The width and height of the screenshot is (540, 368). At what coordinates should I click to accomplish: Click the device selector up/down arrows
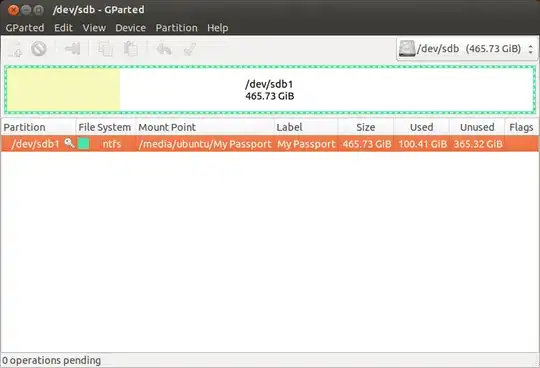point(530,49)
